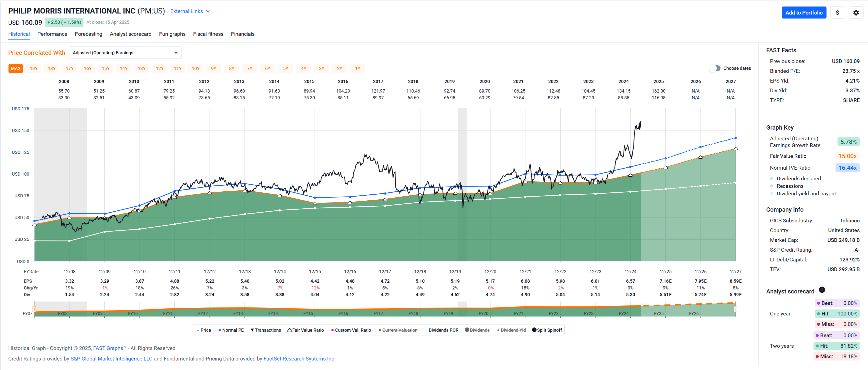The image size is (868, 370).
Task: Click the 15.00x Fair Value Ratio swatch
Action: pyautogui.click(x=847, y=156)
